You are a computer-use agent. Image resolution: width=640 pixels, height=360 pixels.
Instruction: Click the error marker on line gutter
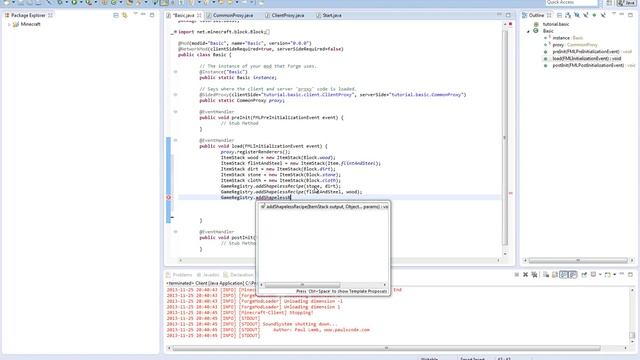click(169, 198)
